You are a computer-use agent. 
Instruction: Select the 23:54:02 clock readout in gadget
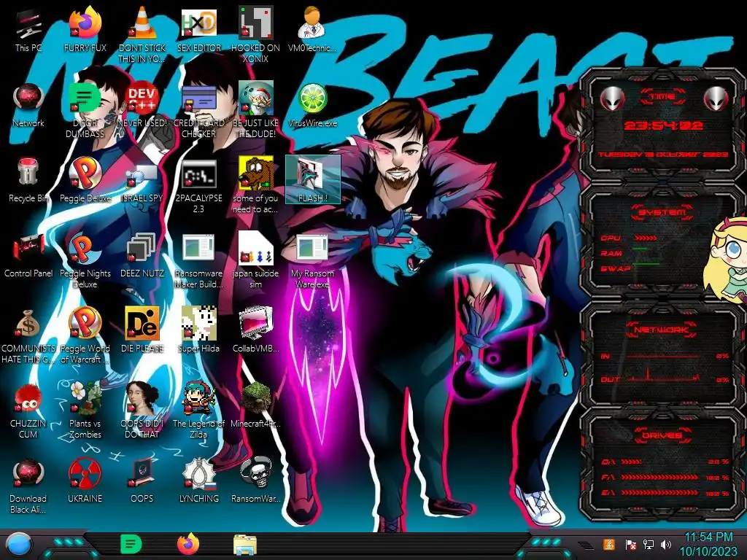click(664, 125)
